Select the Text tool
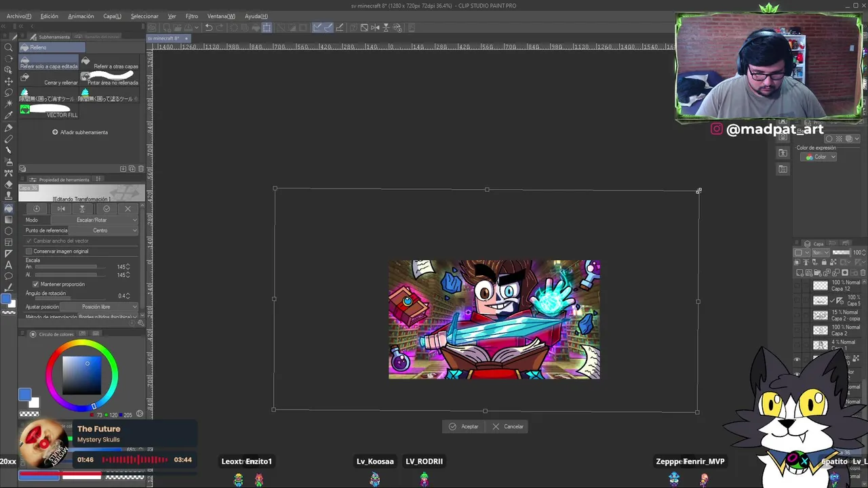The width and height of the screenshot is (868, 488). (9, 265)
